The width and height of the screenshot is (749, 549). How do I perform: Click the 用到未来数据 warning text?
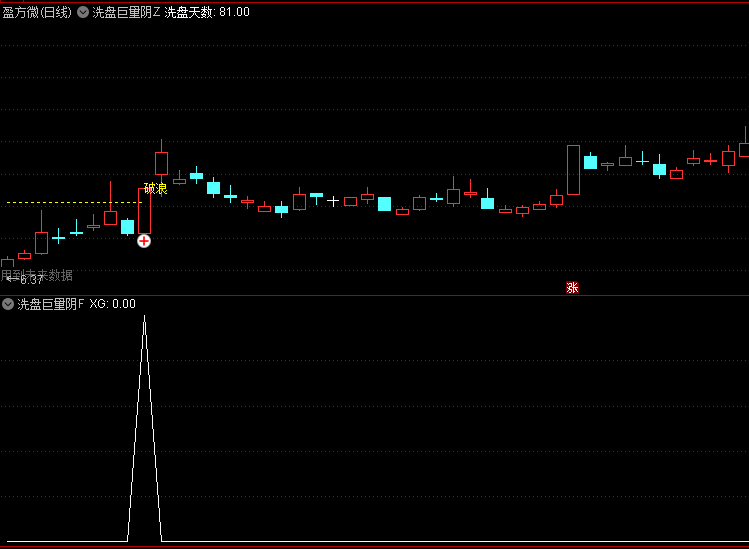(37, 275)
